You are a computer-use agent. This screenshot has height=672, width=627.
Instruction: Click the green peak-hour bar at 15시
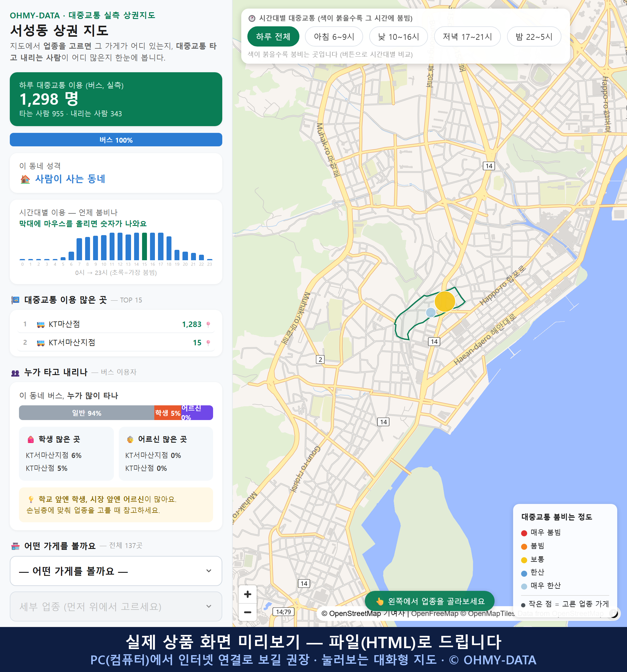click(x=144, y=246)
